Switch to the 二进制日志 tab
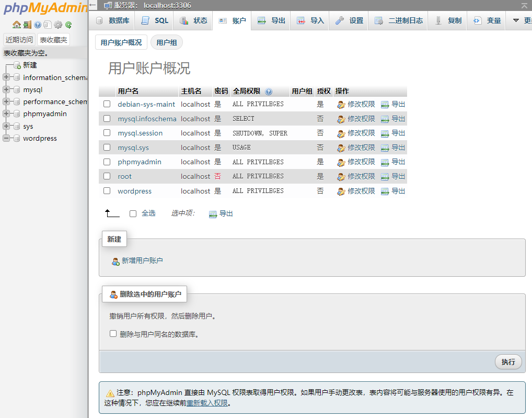Image resolution: width=532 pixels, height=418 pixels. click(x=398, y=21)
